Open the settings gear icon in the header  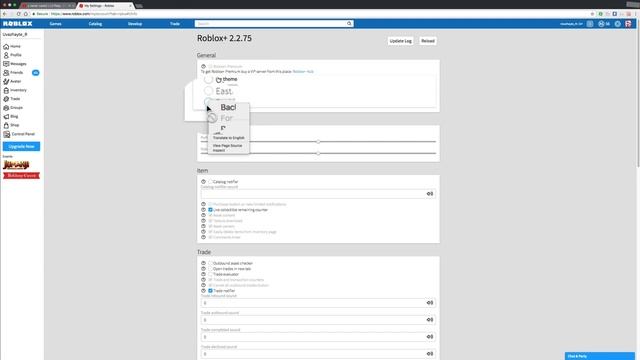pyautogui.click(x=618, y=24)
